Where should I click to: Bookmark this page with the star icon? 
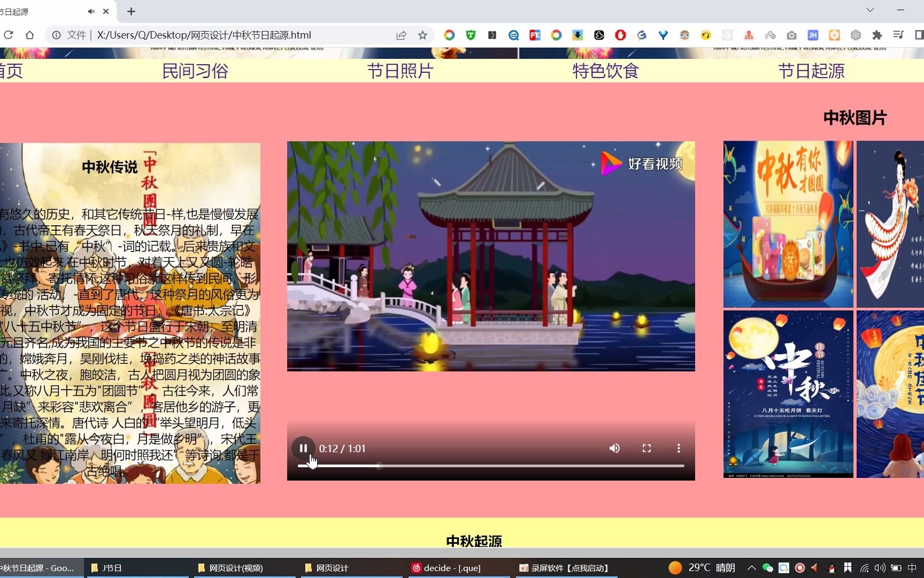(422, 35)
